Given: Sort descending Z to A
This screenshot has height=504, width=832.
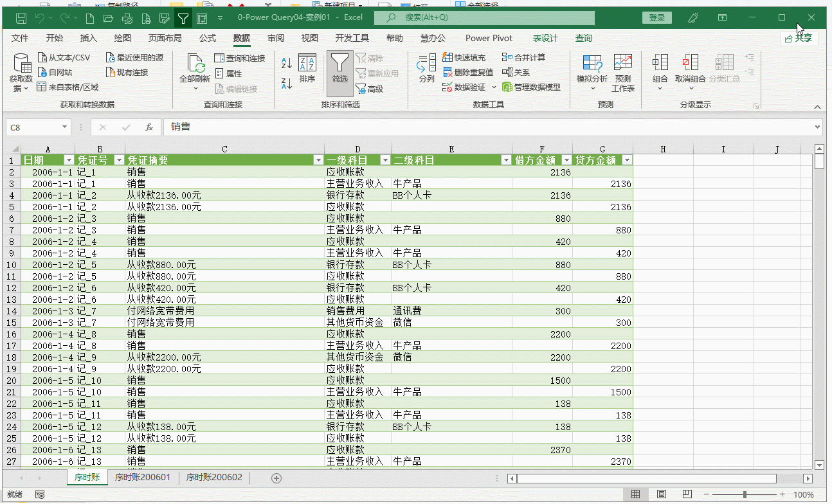Looking at the screenshot, I should click(287, 83).
